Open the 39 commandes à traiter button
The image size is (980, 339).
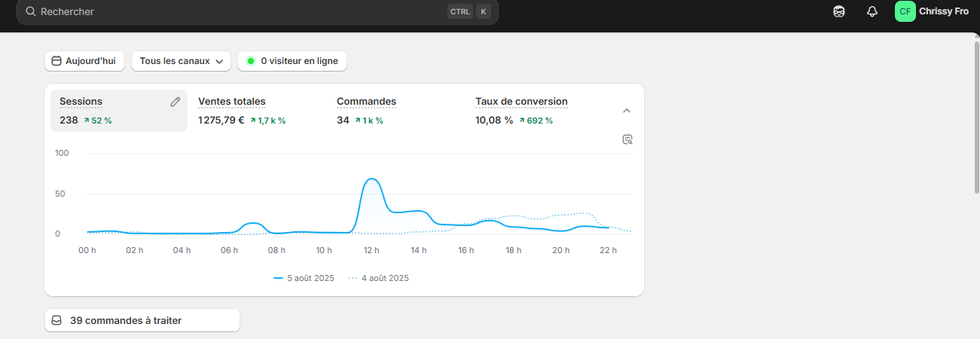coord(142,320)
